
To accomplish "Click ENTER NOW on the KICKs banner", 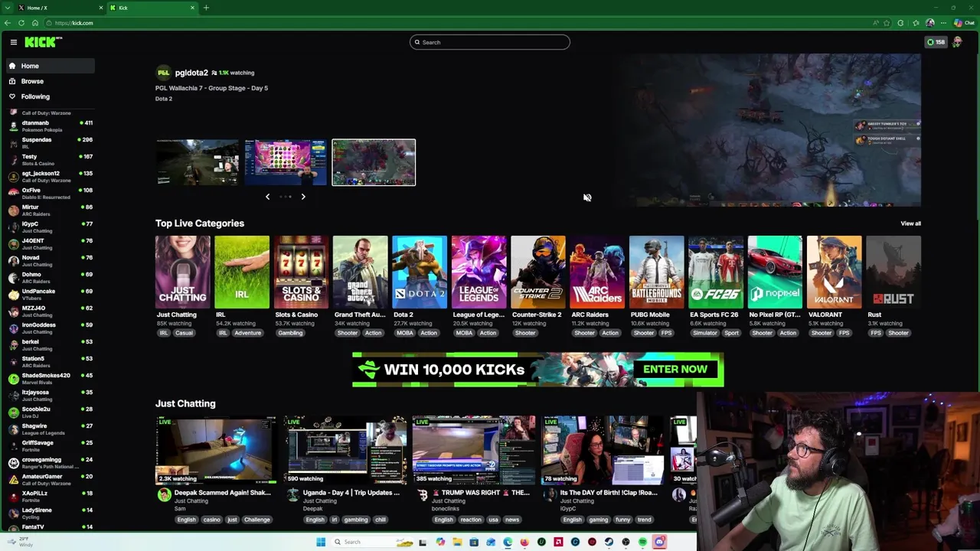I will pyautogui.click(x=675, y=369).
